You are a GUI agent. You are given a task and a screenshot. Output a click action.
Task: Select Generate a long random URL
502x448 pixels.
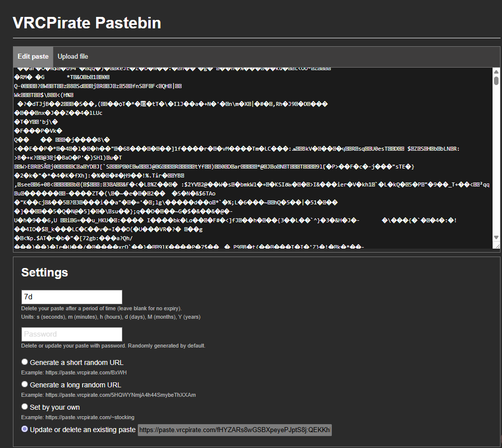[25, 384]
